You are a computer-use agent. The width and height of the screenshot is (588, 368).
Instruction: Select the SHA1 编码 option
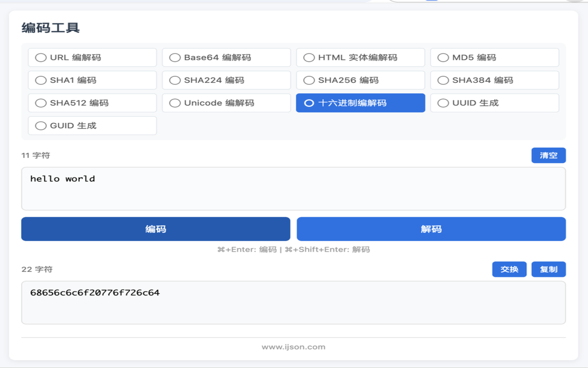[x=92, y=80]
